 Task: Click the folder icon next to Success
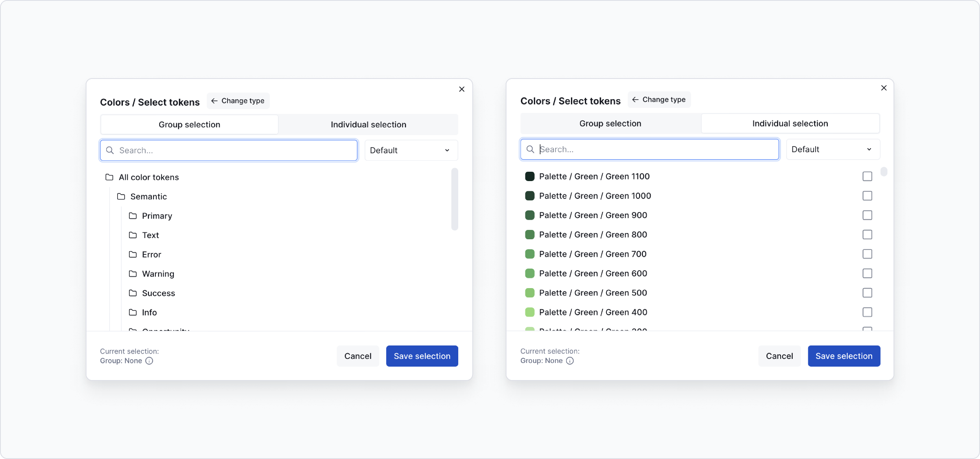[133, 293]
